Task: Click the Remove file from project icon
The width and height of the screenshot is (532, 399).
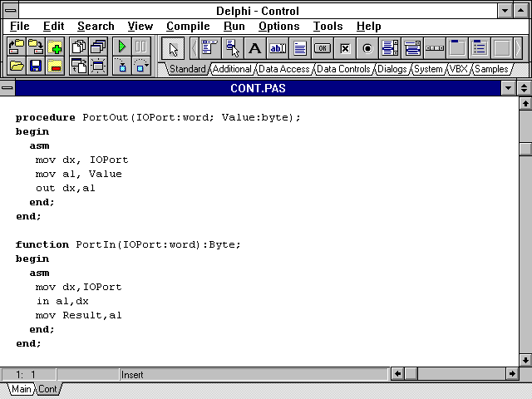Action: click(x=55, y=66)
